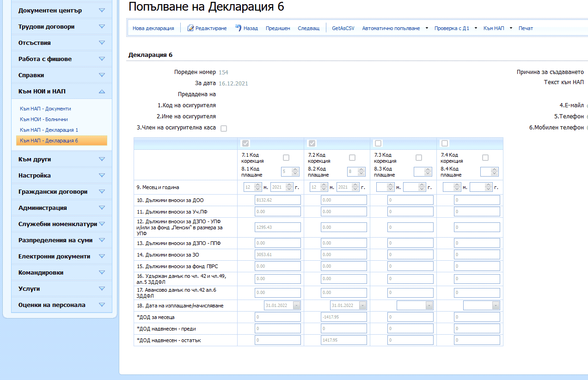Toggle fourth column header checkbox
The height and width of the screenshot is (380, 588).
point(445,143)
